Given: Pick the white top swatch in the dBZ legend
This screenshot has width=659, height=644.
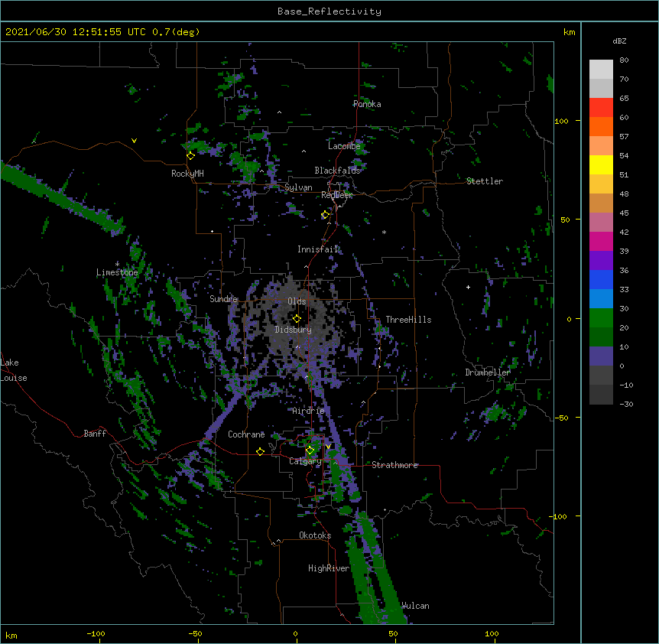Looking at the screenshot, I should 601,70.
